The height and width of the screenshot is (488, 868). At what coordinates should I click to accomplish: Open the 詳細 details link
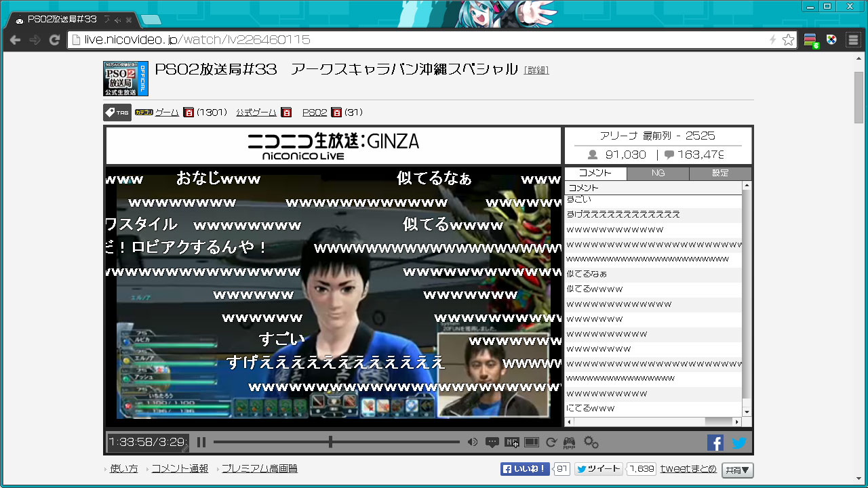coord(536,70)
